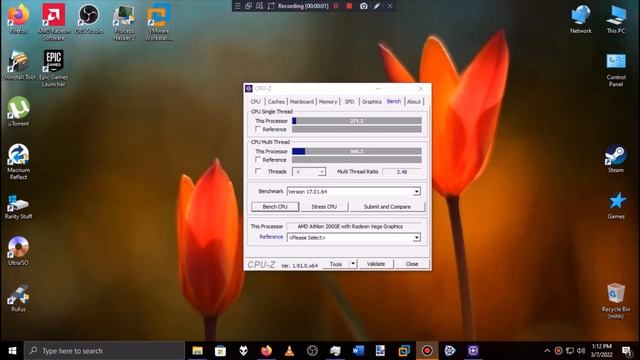Open the Recycle Bin desktop icon

(616, 301)
